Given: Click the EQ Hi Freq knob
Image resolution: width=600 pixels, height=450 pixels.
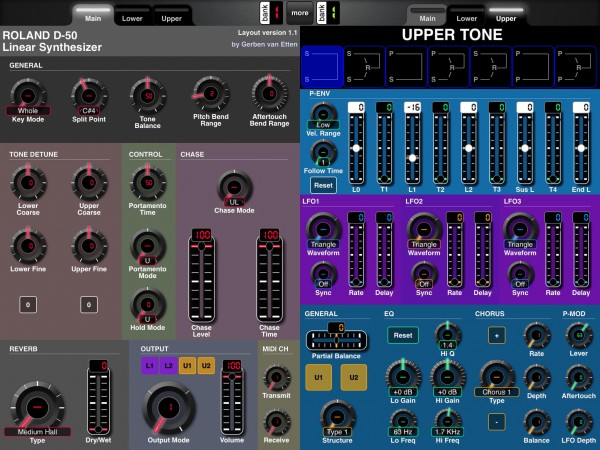Looking at the screenshot, I should tap(448, 423).
